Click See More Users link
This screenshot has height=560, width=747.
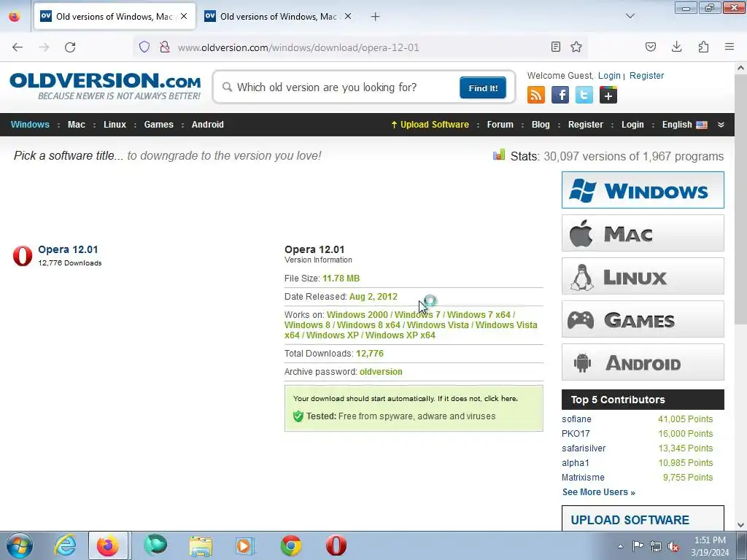[599, 492]
